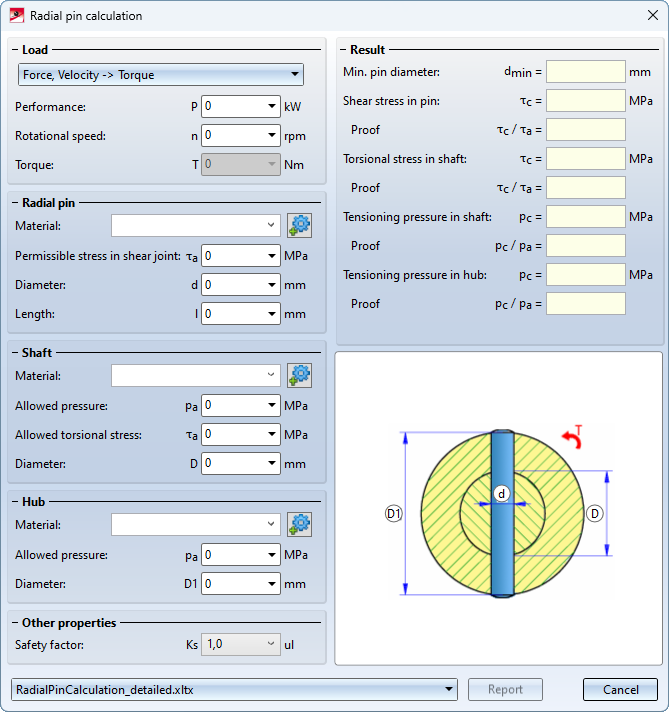The height and width of the screenshot is (712, 669).
Task: Click the radial pin diagram preview image
Action: pyautogui.click(x=498, y=508)
